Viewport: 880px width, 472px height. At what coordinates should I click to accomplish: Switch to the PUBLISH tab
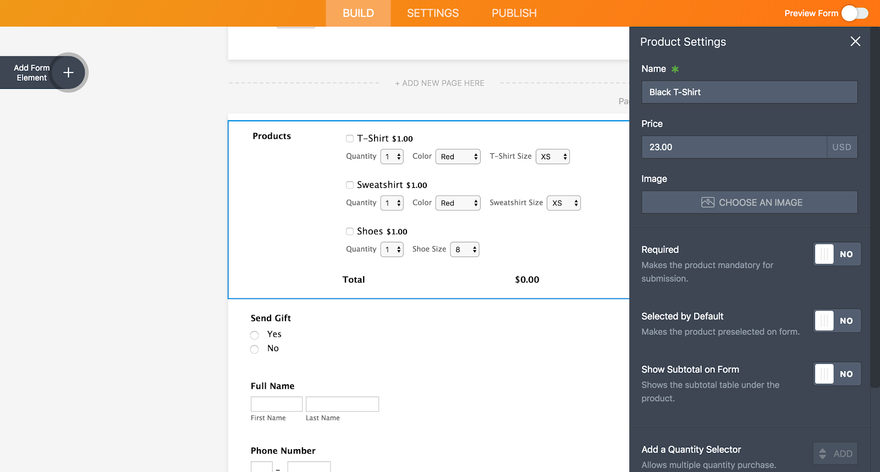point(514,13)
